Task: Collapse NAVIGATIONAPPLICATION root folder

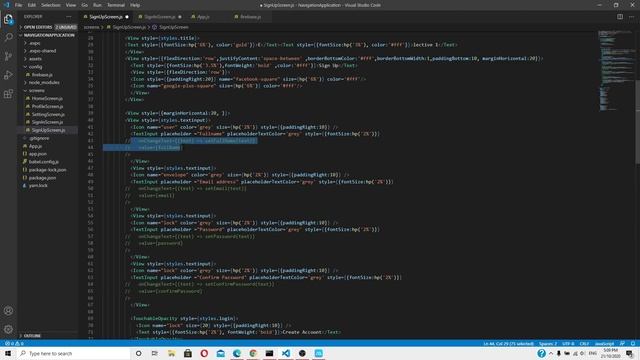Action: click(48, 35)
